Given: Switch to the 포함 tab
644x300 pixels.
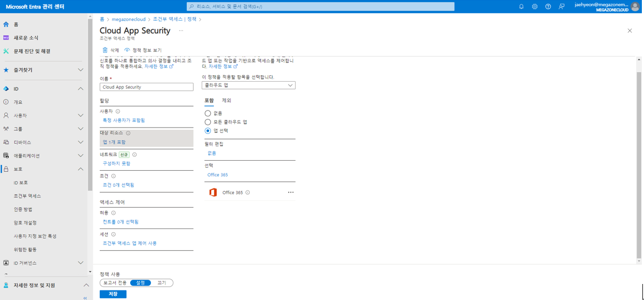Looking at the screenshot, I should pyautogui.click(x=209, y=100).
